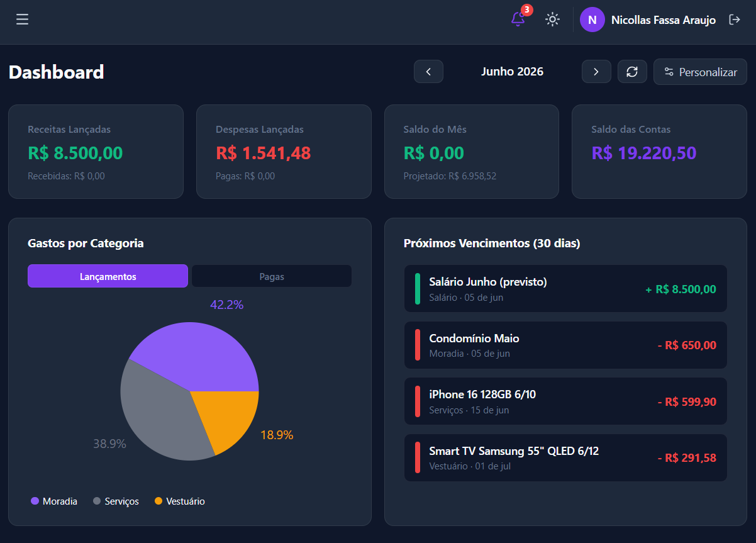756x543 pixels.
Task: Open the Personalizar settings
Action: [700, 72]
